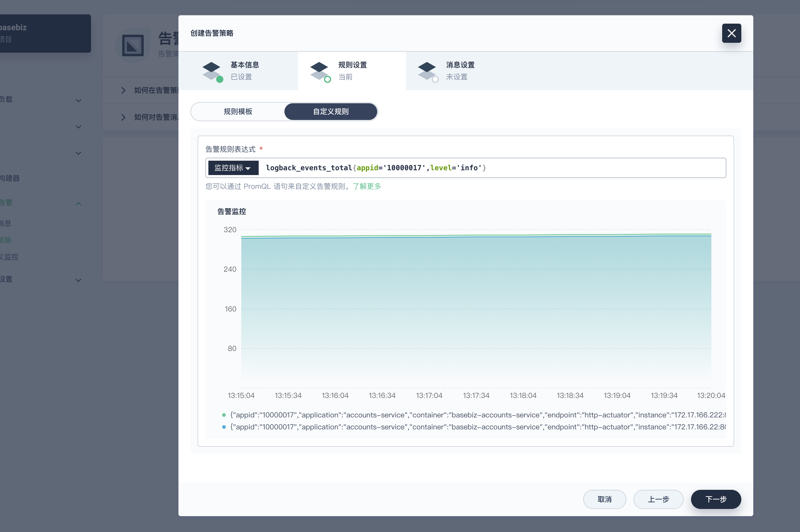Select the 自定义规则 option
Viewport: 800px width, 532px height.
pyautogui.click(x=331, y=112)
